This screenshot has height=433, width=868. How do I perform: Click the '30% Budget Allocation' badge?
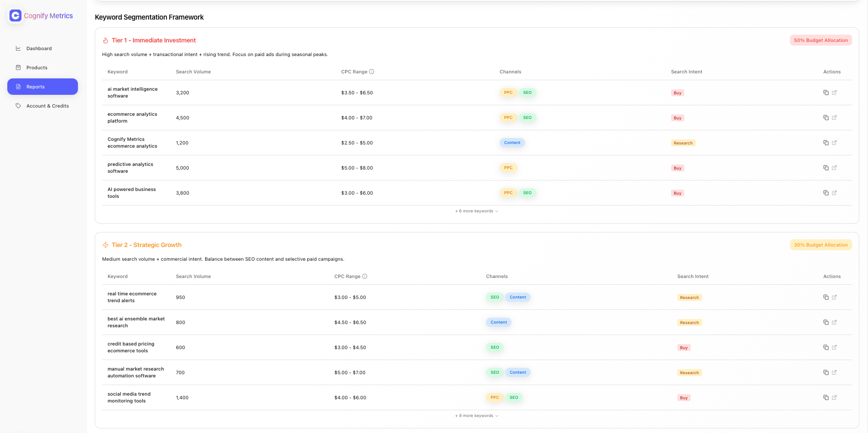(821, 245)
